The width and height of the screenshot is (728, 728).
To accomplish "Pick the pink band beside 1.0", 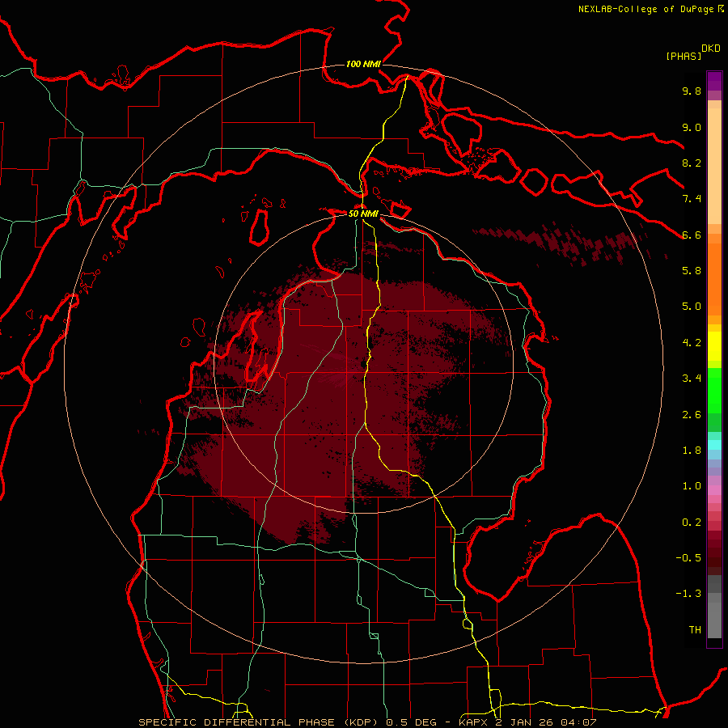I will point(714,490).
